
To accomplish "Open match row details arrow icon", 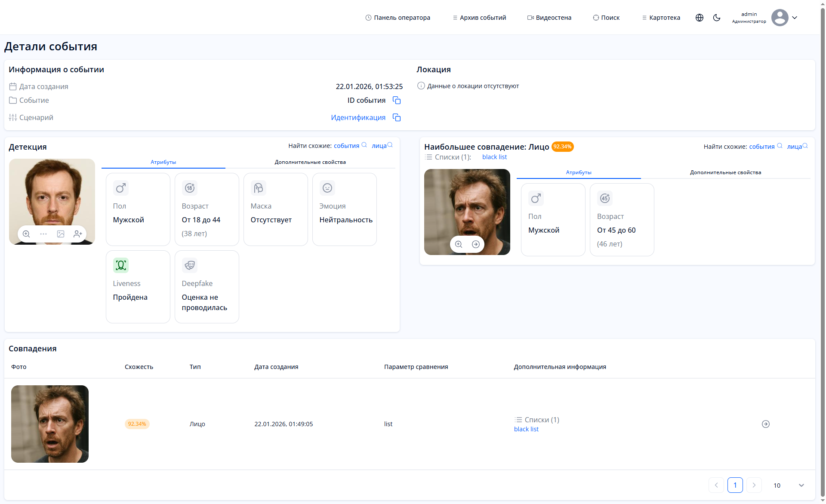I will click(x=766, y=424).
